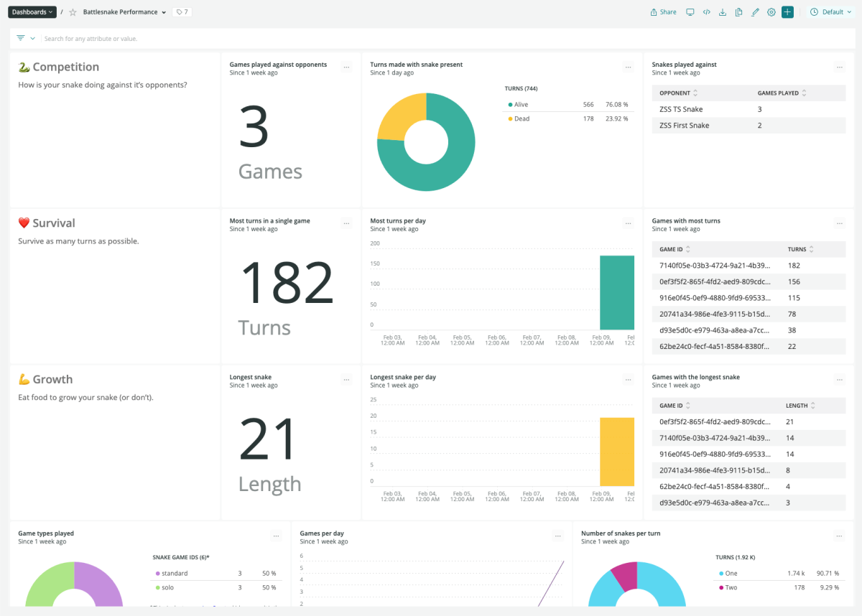Image resolution: width=862 pixels, height=616 pixels.
Task: Click the pencil edit icon
Action: (x=755, y=12)
